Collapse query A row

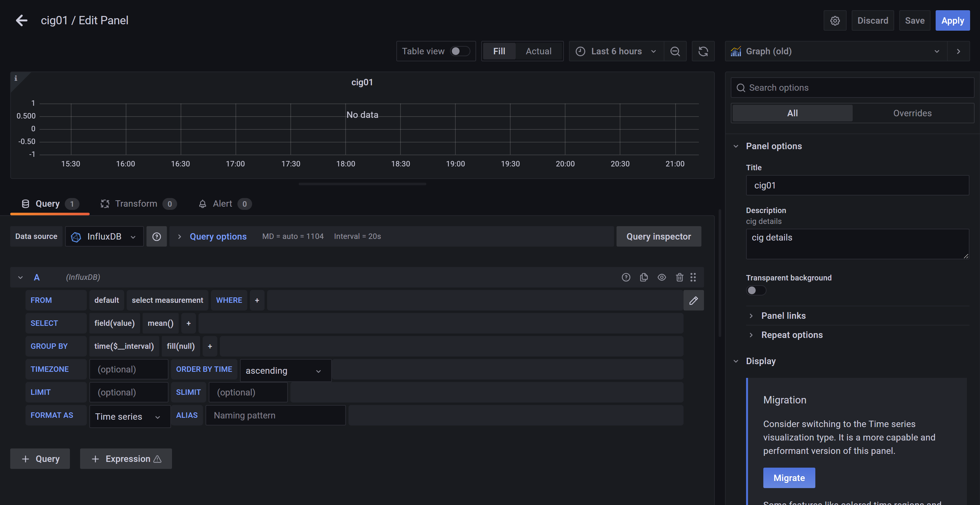(20, 278)
